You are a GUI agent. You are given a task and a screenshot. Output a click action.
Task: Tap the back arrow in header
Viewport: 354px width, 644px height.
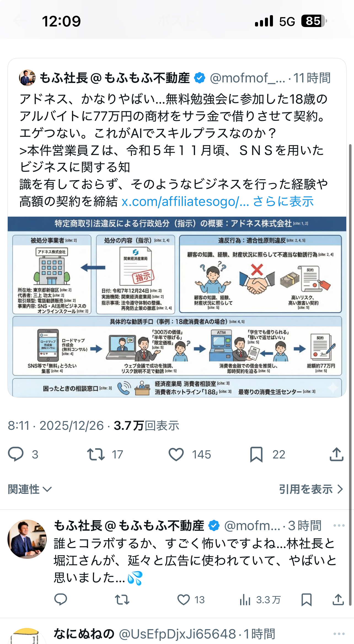tap(20, 21)
